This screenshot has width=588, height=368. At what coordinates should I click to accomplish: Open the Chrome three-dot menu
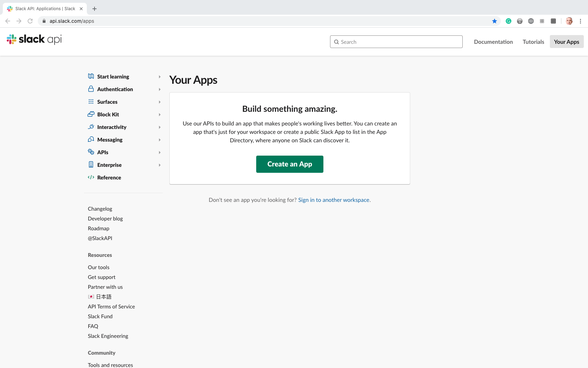coord(580,21)
